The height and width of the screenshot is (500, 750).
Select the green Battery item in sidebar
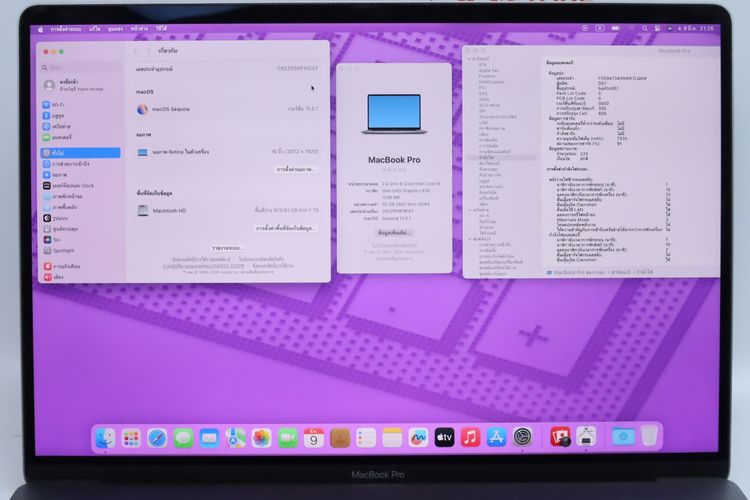point(80,137)
